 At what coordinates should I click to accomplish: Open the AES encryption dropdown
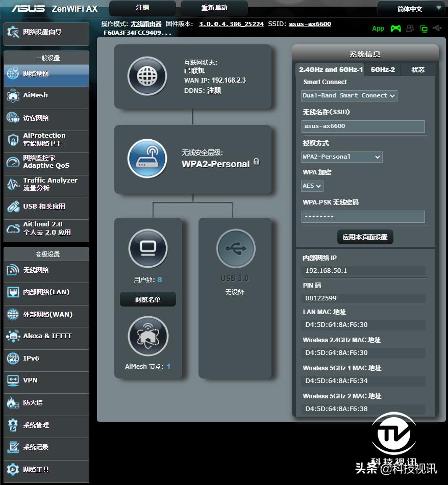tap(312, 186)
